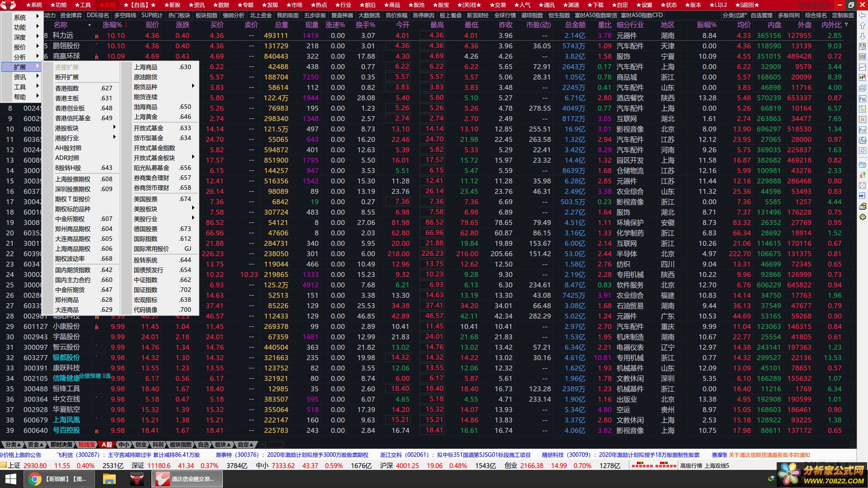868x488 pixels.
Task: Click the circle icon in right sidebar
Action: click(x=863, y=150)
